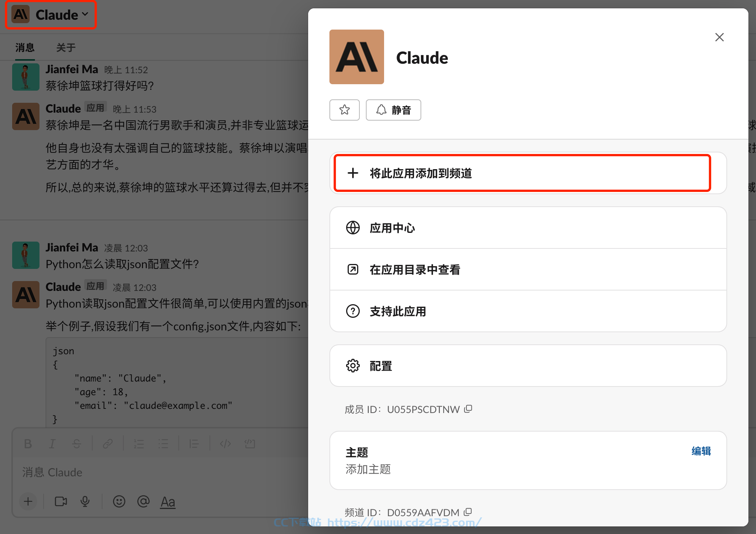Insert a code block in composer
Image resolution: width=756 pixels, height=534 pixels.
point(249,444)
